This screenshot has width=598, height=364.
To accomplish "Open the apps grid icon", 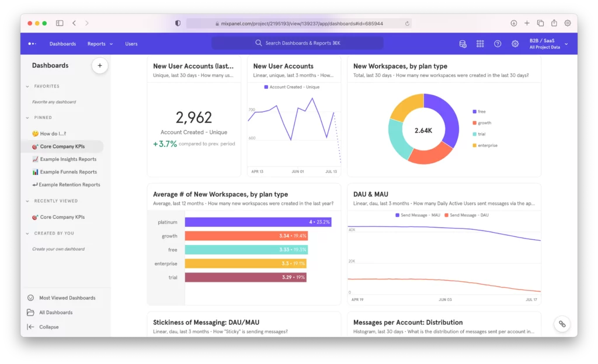I will point(480,44).
